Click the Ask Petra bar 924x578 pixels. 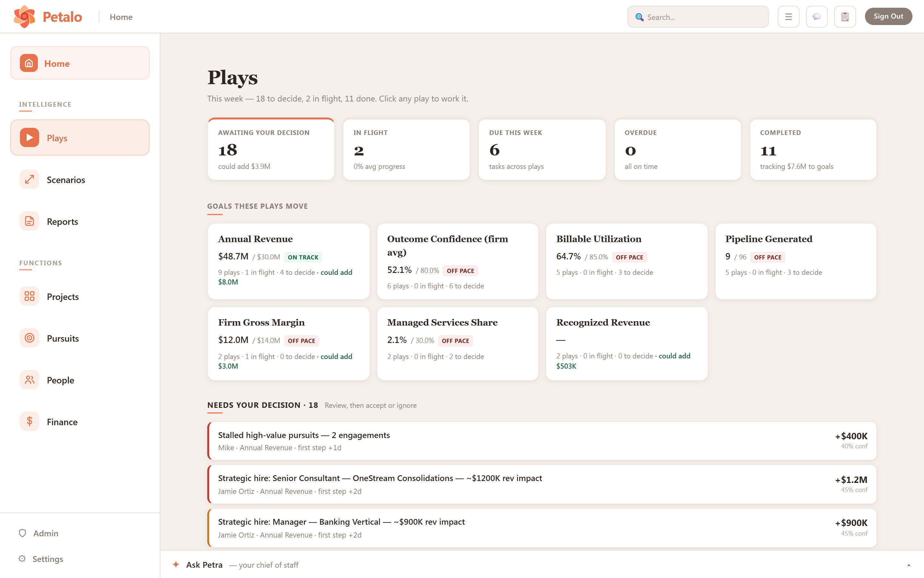(542, 564)
